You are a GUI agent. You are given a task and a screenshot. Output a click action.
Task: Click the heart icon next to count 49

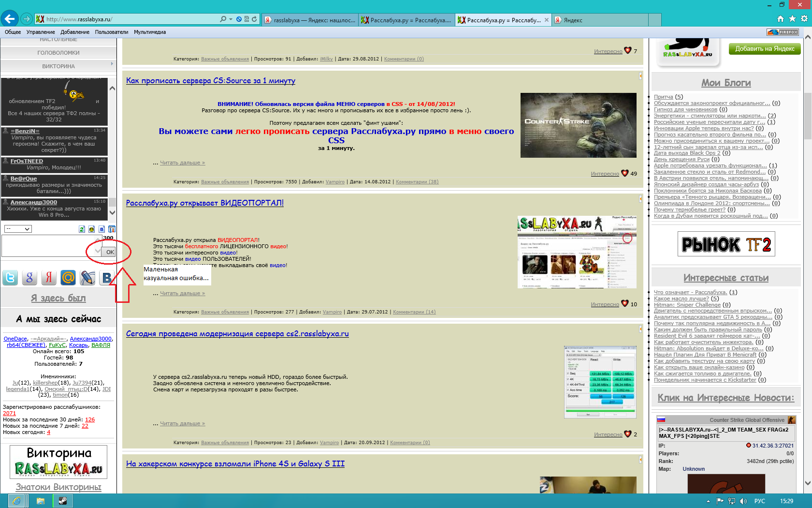pos(625,173)
